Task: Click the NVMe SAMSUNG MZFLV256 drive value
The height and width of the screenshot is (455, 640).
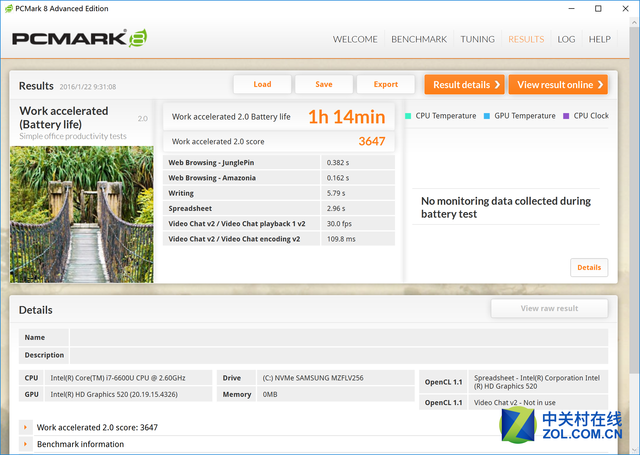Action: coord(313,378)
